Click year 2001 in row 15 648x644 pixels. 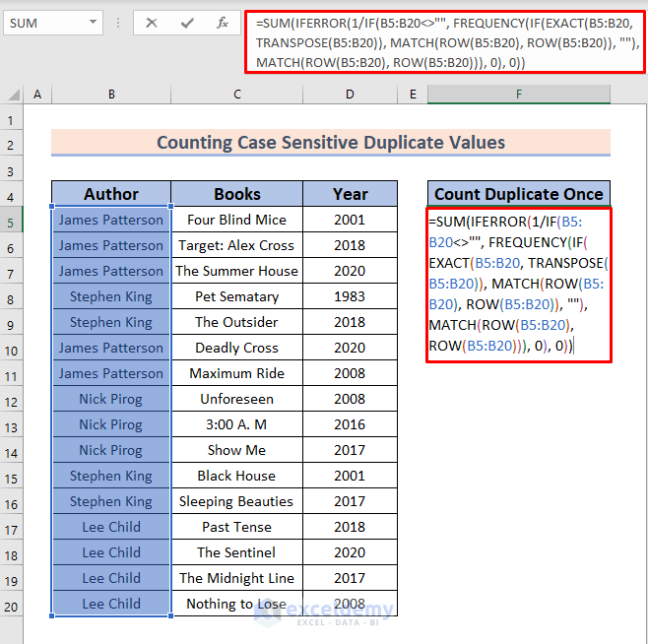pos(350,476)
